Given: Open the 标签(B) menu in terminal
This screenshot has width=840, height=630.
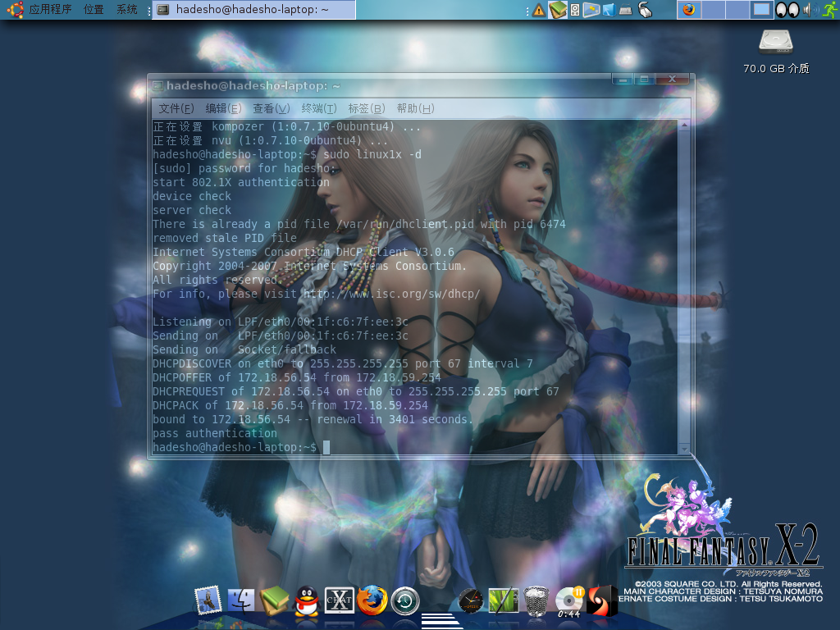Looking at the screenshot, I should [x=367, y=109].
